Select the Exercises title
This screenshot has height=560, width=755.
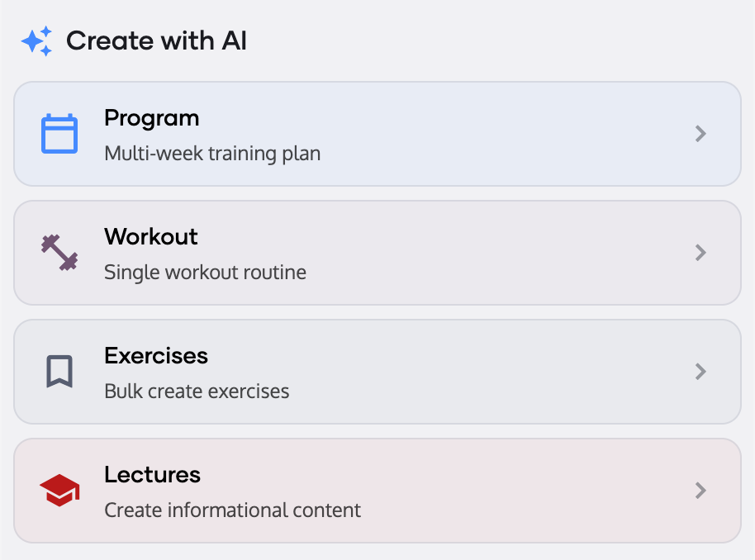point(156,356)
